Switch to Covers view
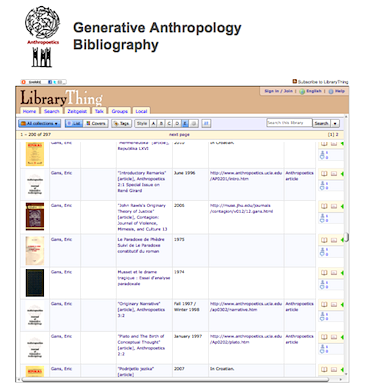Image resolution: width=366 pixels, height=388 pixels. (x=95, y=123)
